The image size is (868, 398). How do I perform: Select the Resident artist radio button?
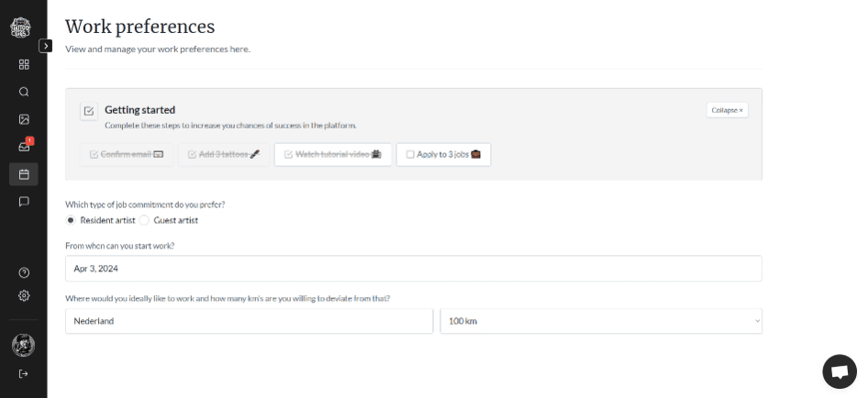[71, 220]
